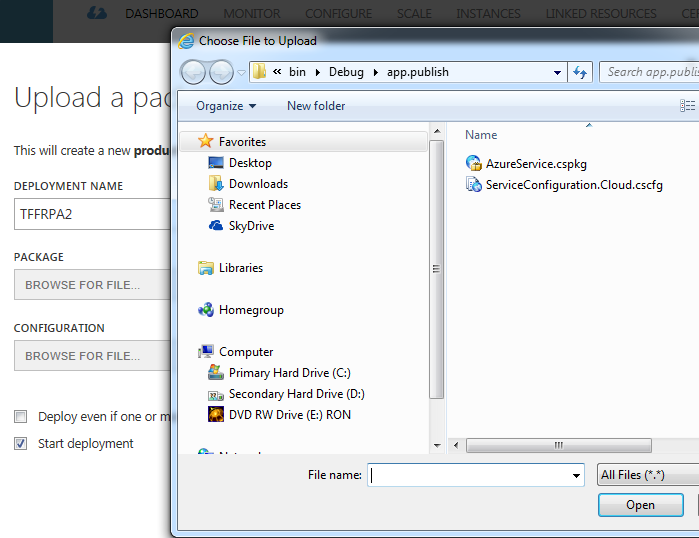Open the CONFIGURE tab
699x538 pixels.
coord(338,14)
